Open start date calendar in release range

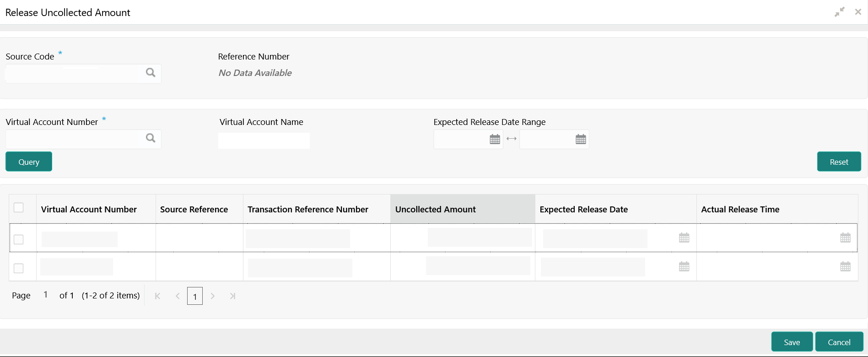coord(495,139)
